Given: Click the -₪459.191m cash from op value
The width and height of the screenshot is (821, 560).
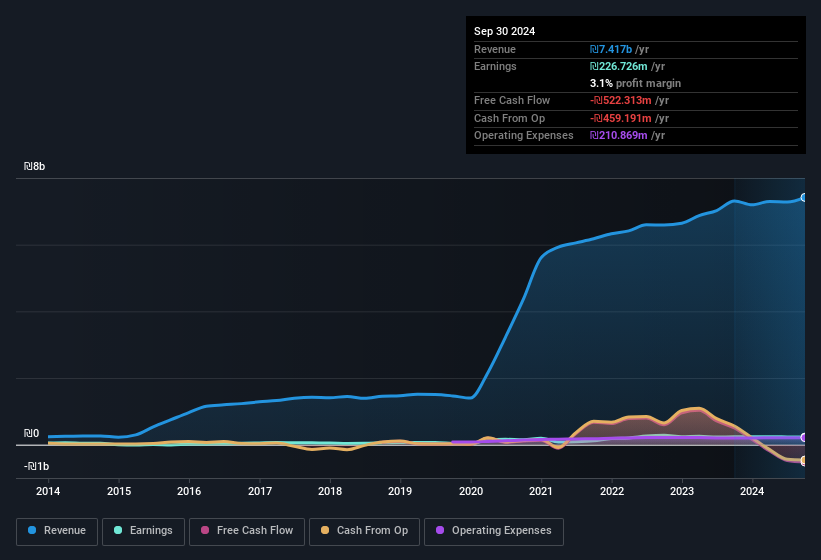Looking at the screenshot, I should pyautogui.click(x=620, y=118).
